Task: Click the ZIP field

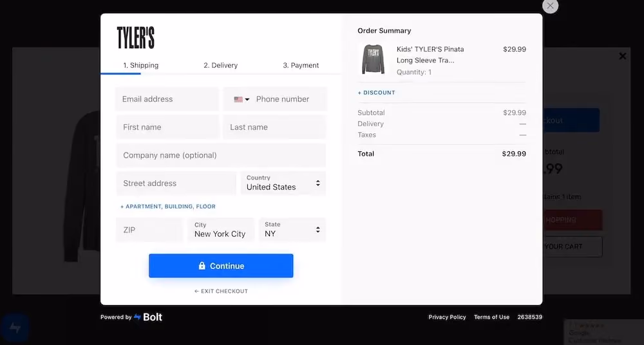Action: [149, 230]
